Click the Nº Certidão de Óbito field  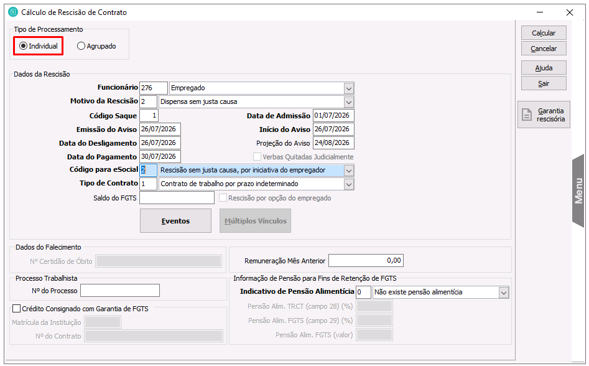click(159, 261)
